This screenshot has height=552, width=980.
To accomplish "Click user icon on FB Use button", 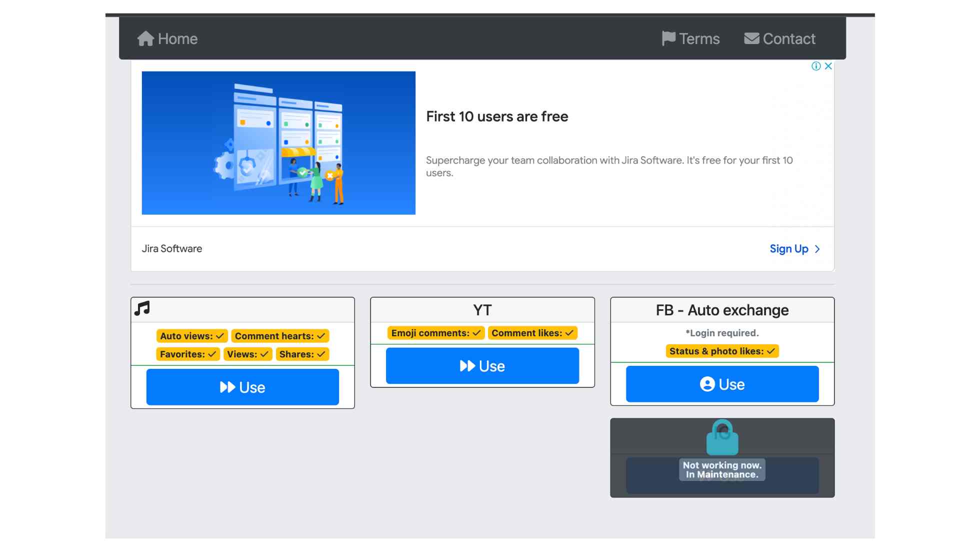I will click(x=707, y=384).
